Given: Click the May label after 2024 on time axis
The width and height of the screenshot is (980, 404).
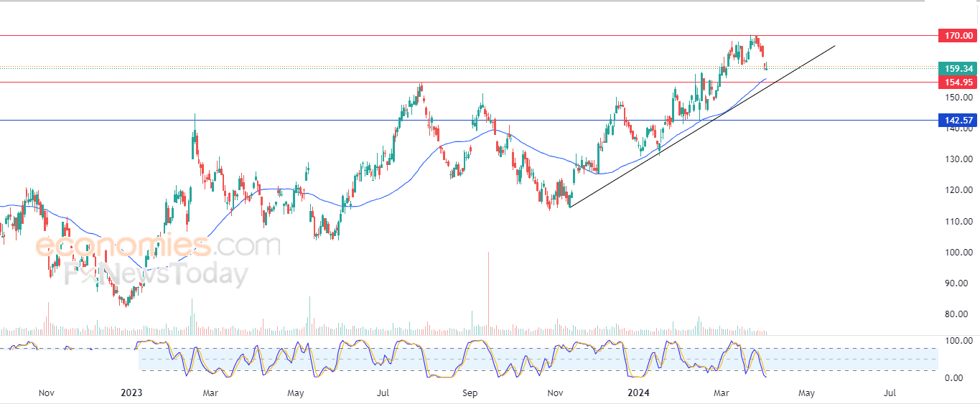Looking at the screenshot, I should (x=806, y=393).
